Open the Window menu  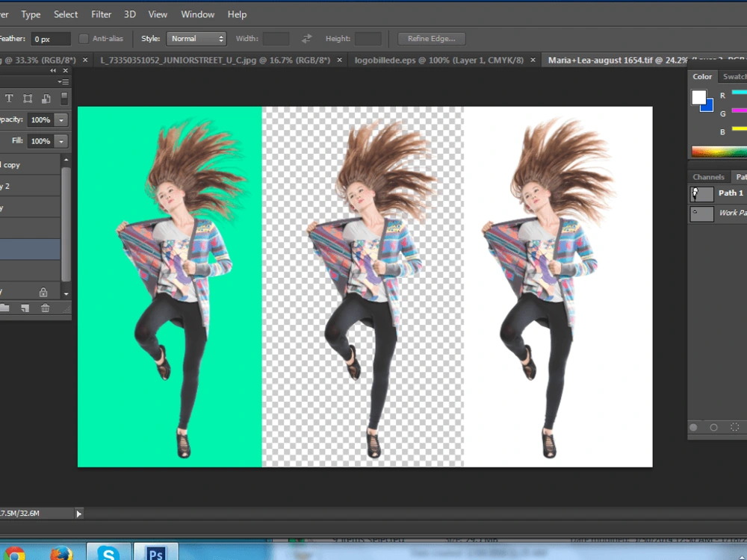198,14
